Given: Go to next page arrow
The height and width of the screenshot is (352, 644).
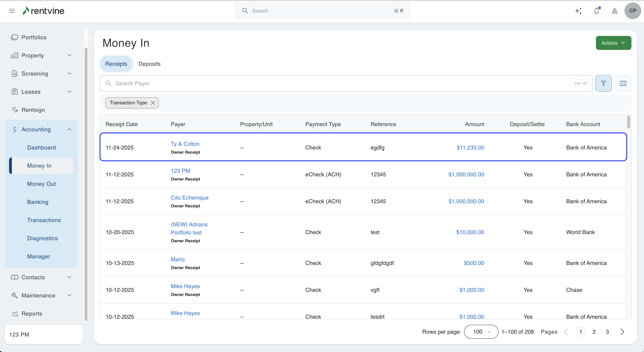Looking at the screenshot, I should (622, 332).
